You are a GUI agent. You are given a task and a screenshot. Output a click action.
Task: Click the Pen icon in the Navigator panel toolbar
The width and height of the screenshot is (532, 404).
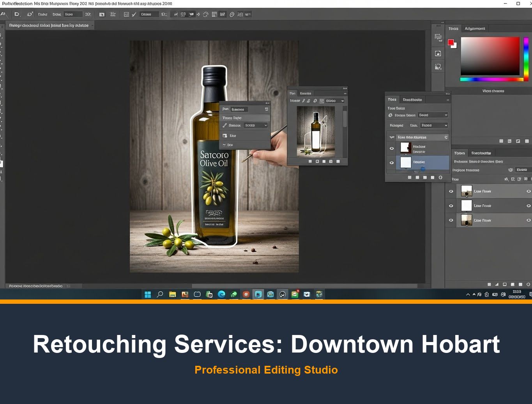[303, 101]
